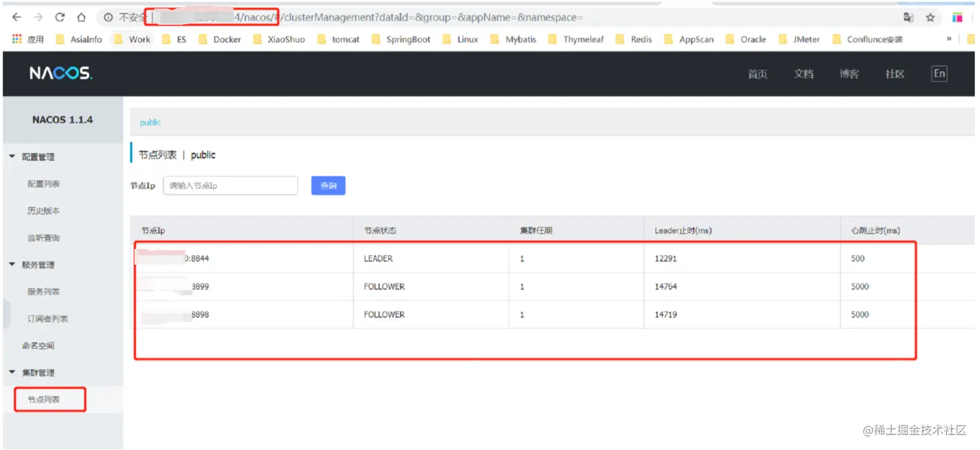
Task: Open the XiaoShuo bookmark folder
Action: [x=279, y=39]
